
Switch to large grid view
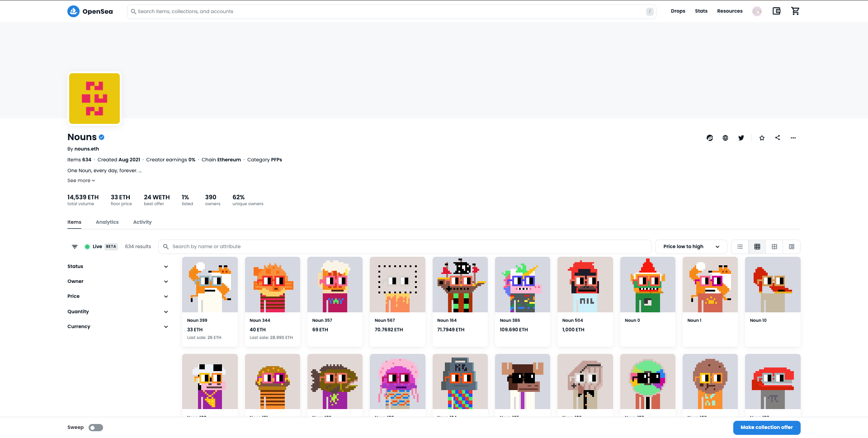(x=774, y=247)
